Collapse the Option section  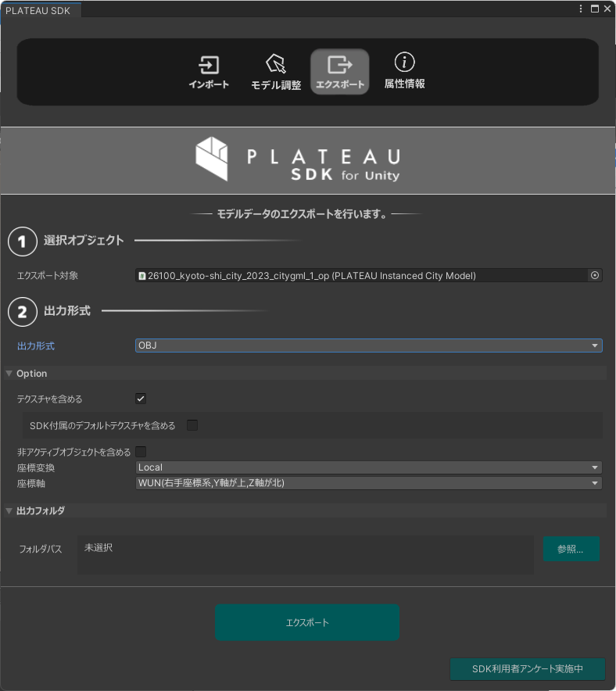pos(9,374)
